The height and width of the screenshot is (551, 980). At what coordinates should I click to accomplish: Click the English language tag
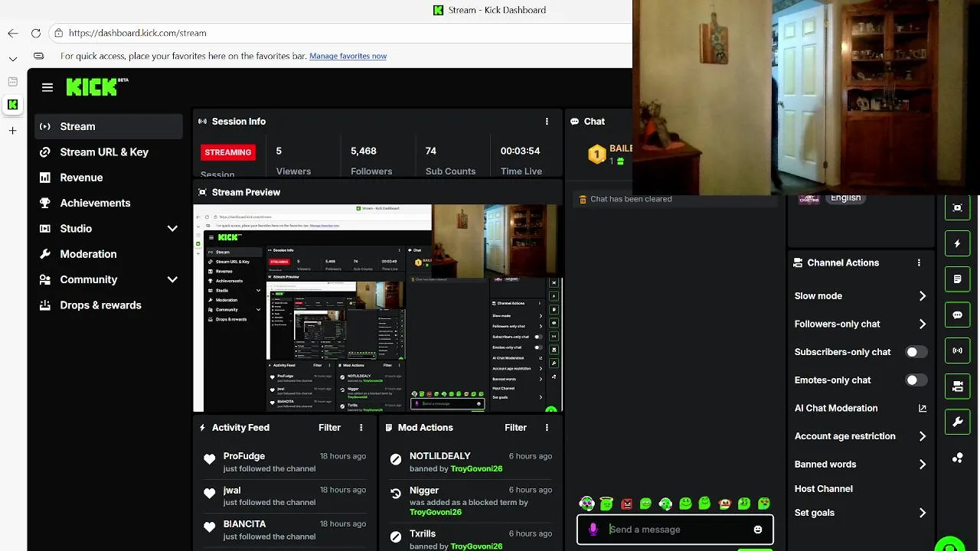845,198
